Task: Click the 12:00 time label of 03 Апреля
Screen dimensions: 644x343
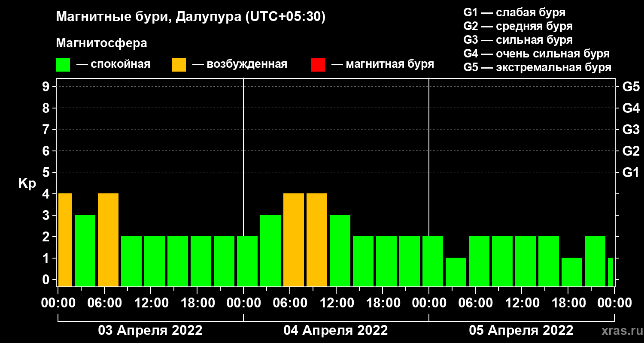Action: [x=151, y=303]
